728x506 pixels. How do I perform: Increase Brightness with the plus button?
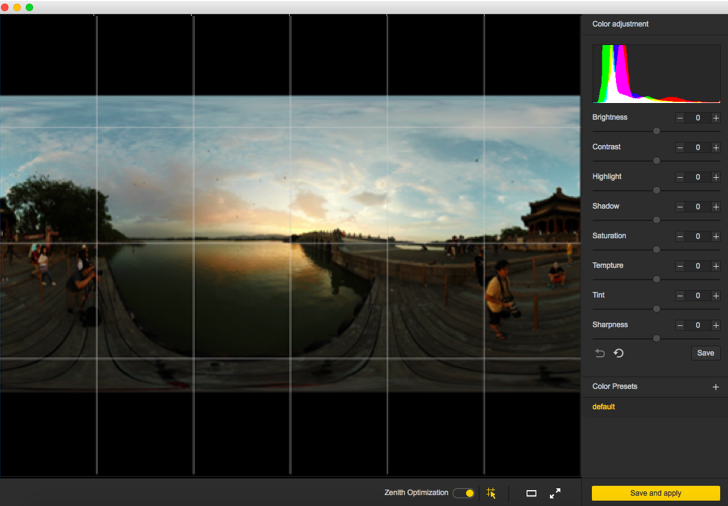pos(715,118)
